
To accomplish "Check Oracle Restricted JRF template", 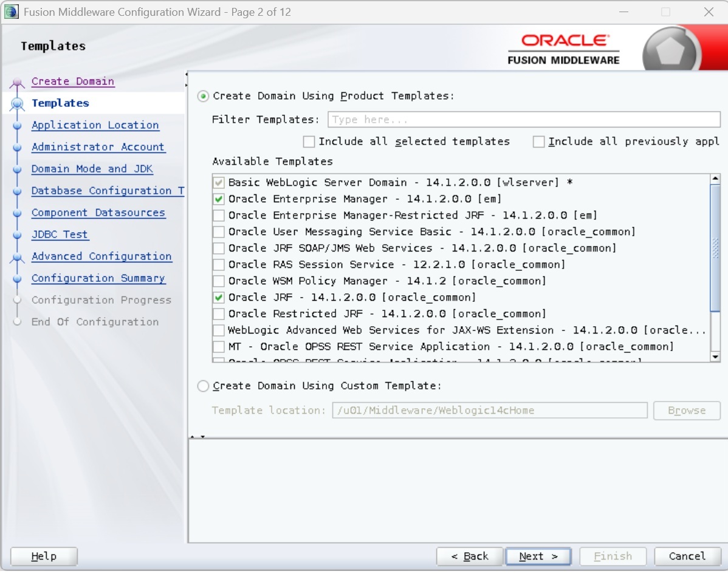I will coord(218,314).
